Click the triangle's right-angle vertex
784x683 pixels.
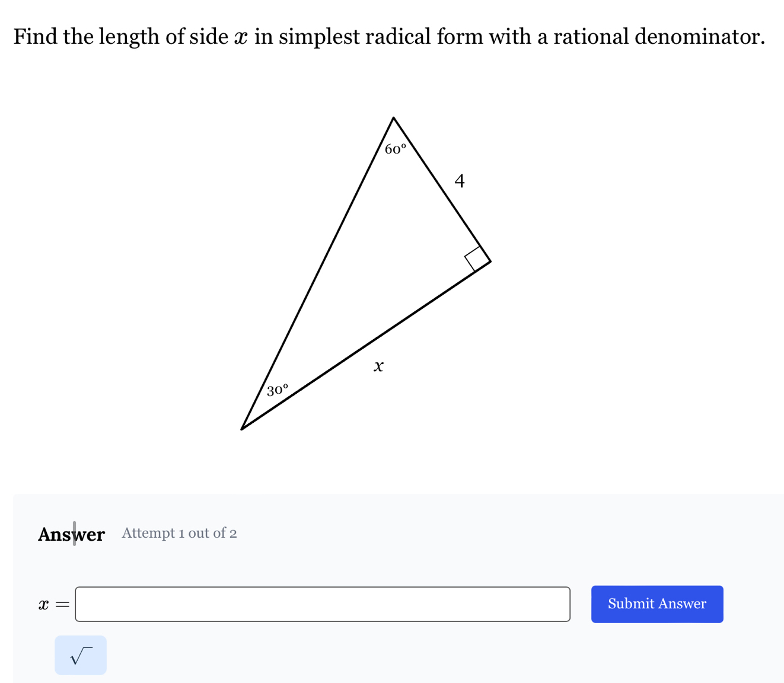490,261
